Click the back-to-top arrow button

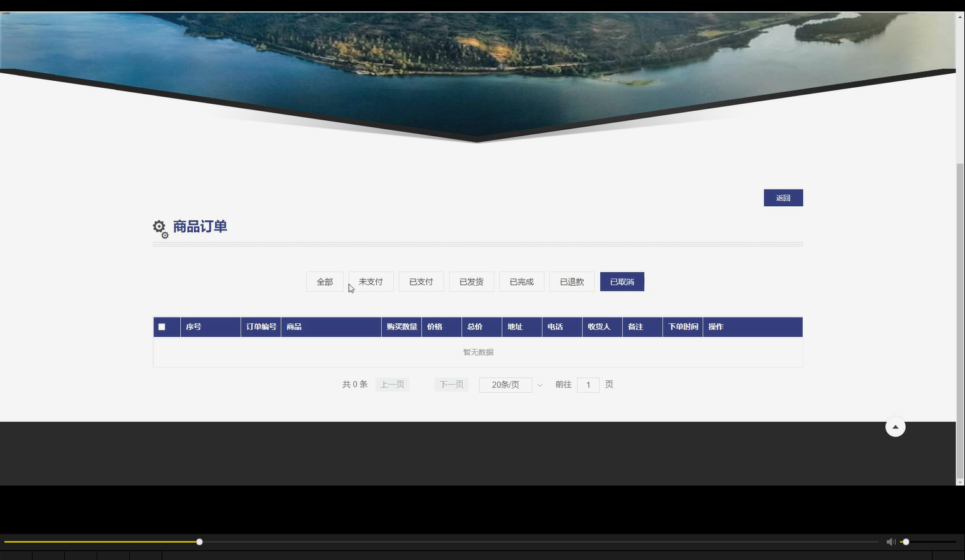click(x=896, y=427)
